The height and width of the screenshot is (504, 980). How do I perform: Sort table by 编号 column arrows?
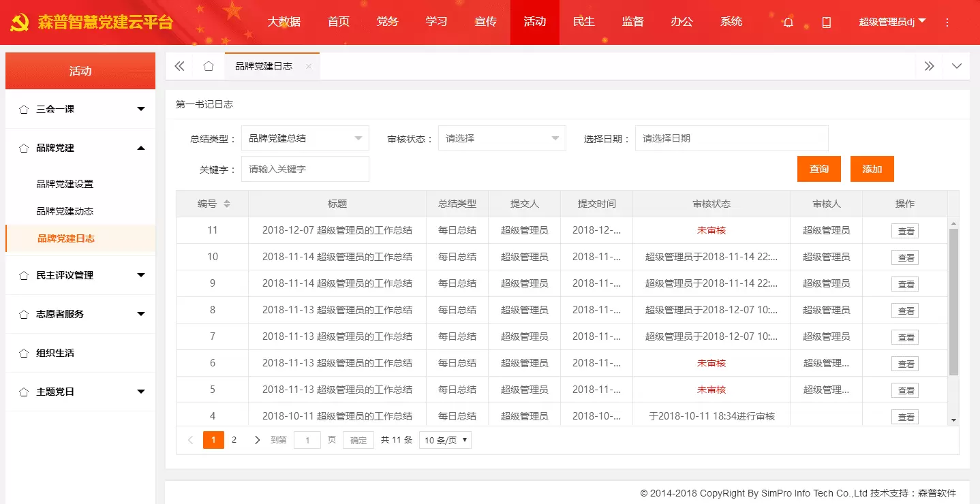[x=227, y=204]
